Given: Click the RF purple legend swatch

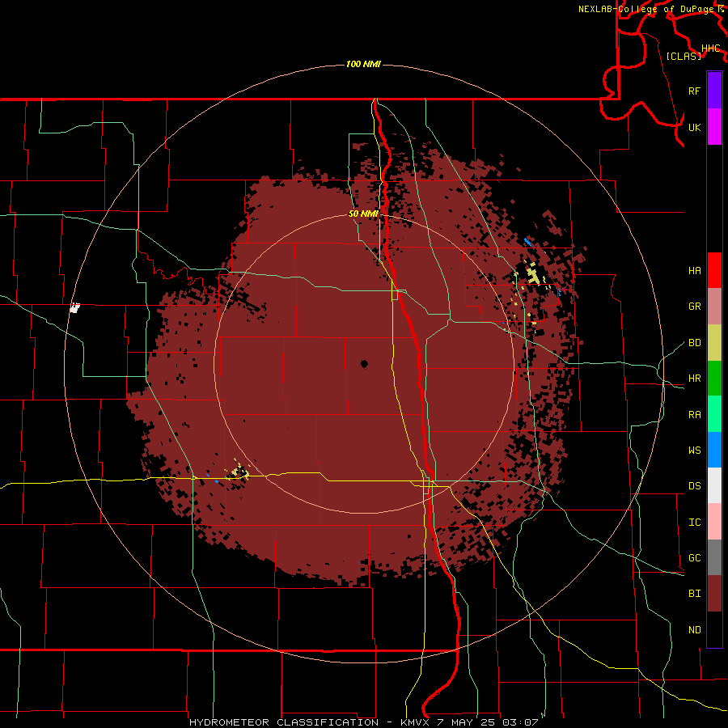Looking at the screenshot, I should (714, 91).
